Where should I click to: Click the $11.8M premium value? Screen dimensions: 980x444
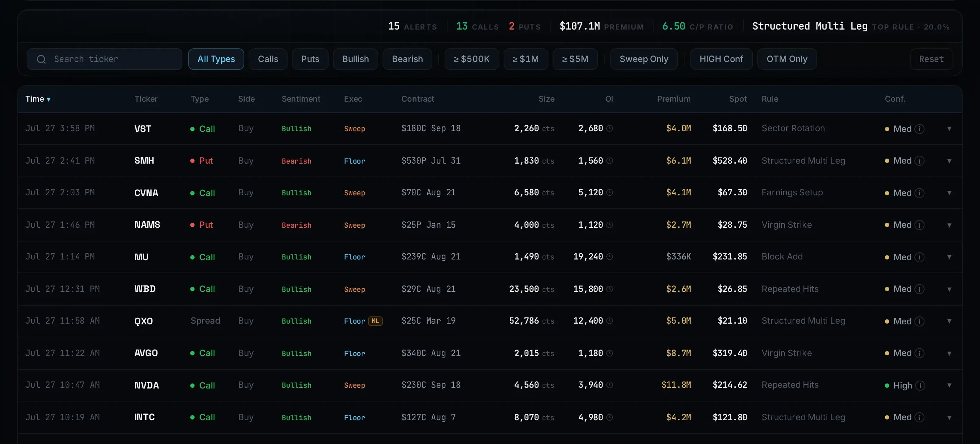676,385
